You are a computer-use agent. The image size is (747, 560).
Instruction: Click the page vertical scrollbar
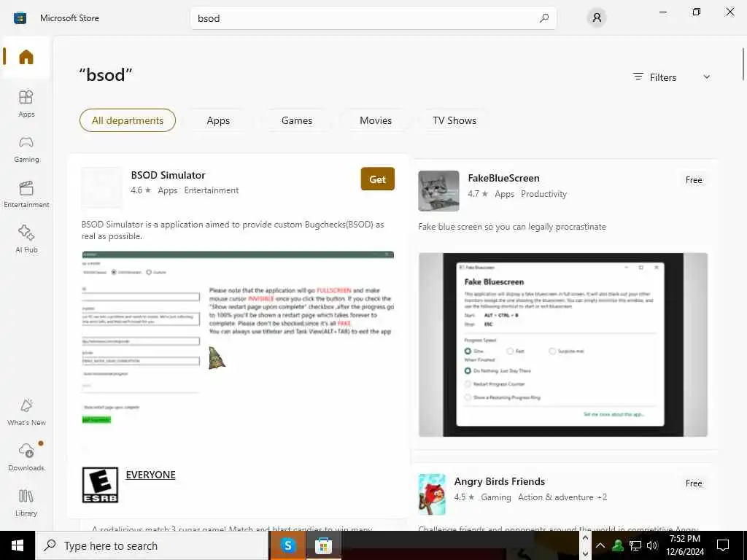pyautogui.click(x=743, y=64)
